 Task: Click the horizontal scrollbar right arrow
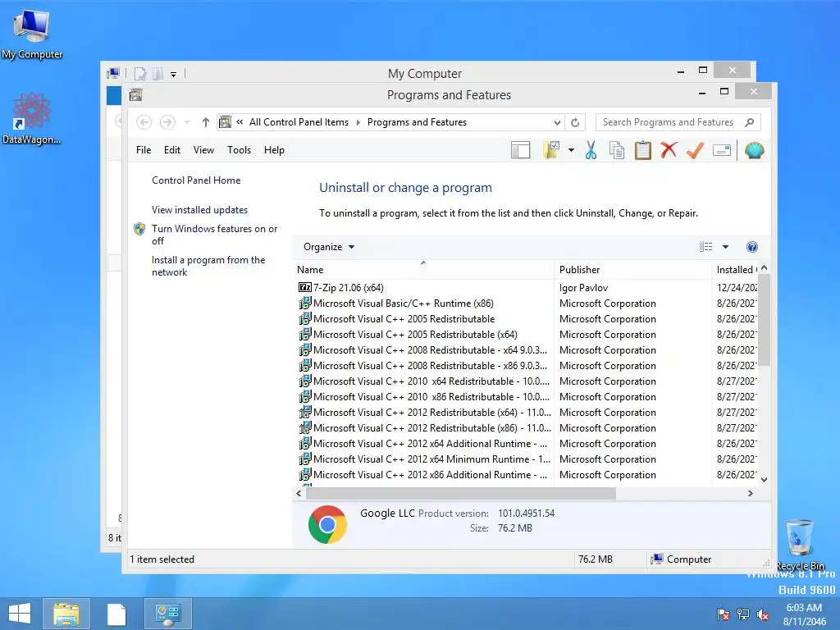point(750,493)
